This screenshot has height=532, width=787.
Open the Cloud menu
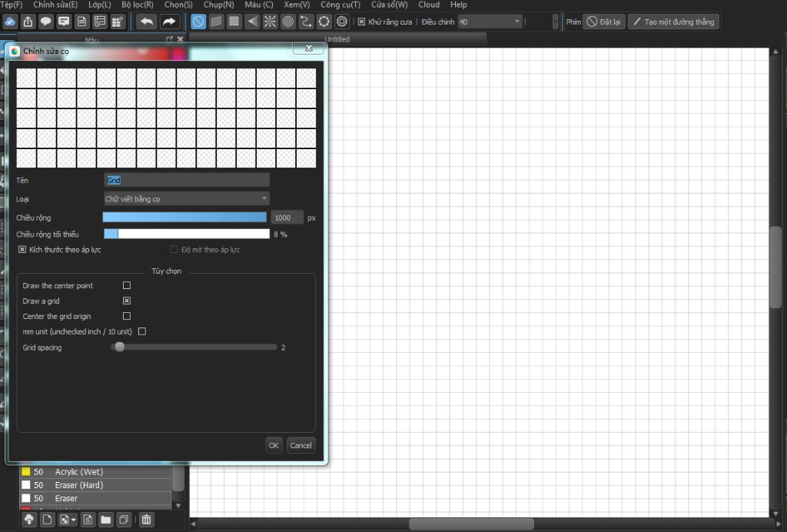click(429, 5)
